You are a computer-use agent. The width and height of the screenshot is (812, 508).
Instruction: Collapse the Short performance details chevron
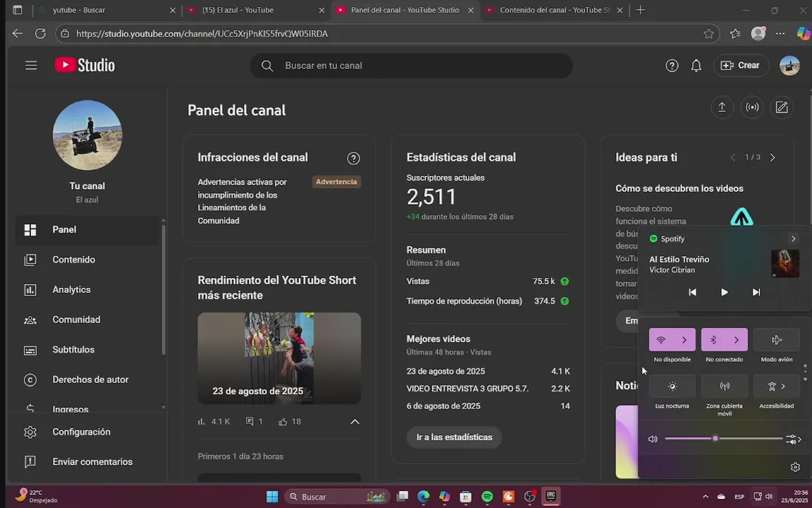(355, 422)
